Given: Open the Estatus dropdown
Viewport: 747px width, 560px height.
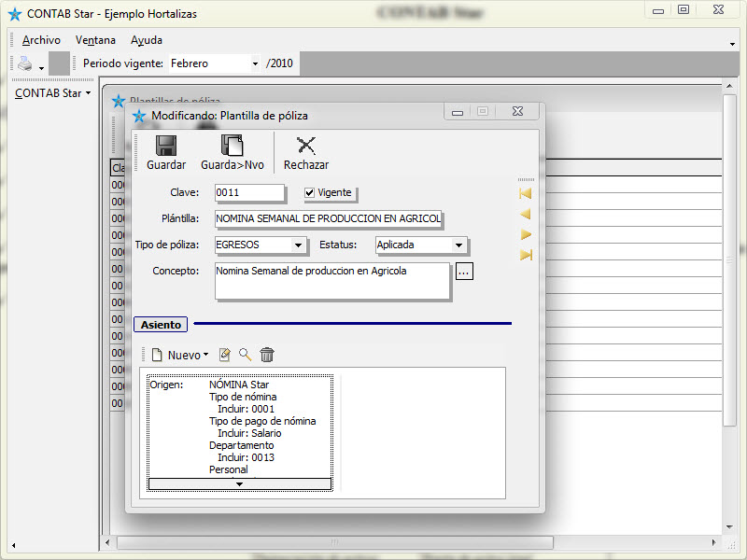Looking at the screenshot, I should tap(458, 245).
